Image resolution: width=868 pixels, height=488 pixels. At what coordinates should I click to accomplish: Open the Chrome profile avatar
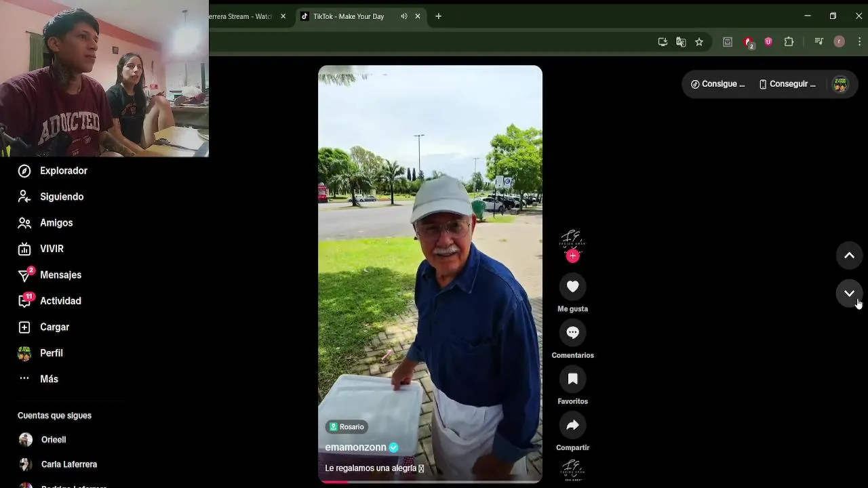[839, 42]
